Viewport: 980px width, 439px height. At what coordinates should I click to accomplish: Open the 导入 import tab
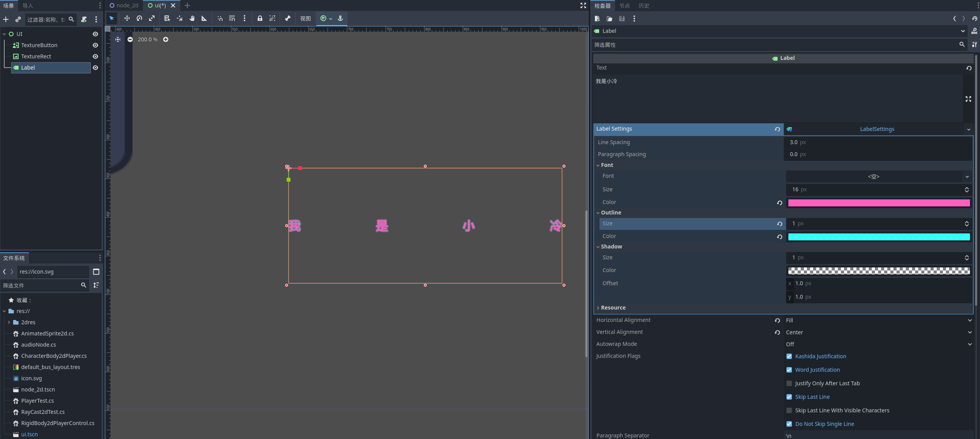pyautogui.click(x=28, y=6)
